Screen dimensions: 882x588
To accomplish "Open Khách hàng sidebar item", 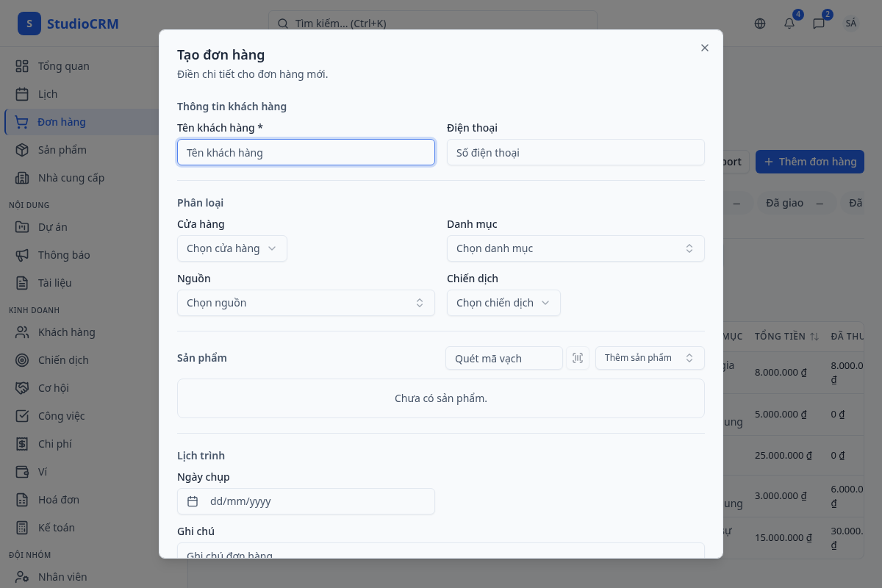I will 66,332.
